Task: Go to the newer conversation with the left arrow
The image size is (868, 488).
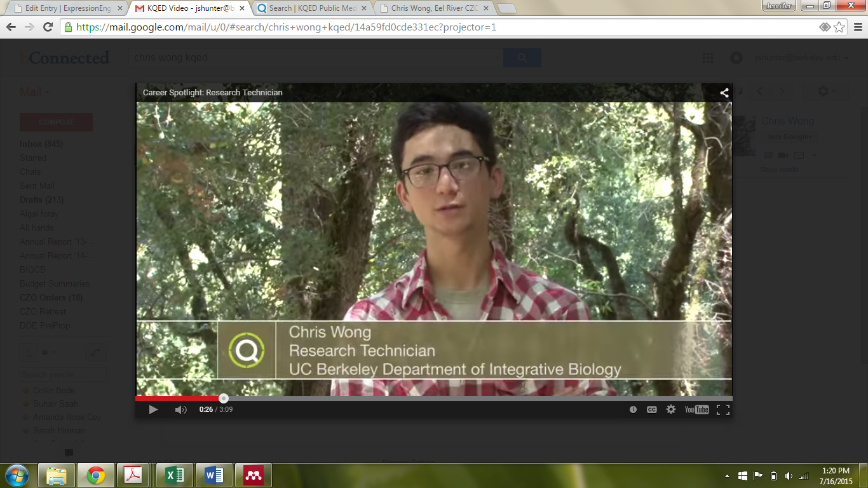Action: (x=760, y=91)
